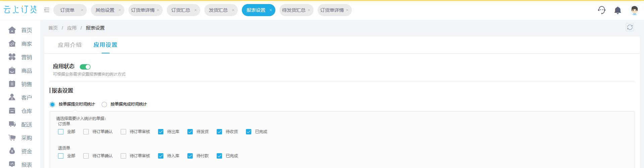Check 待订单确认 under 退货单
Image resolution: width=644 pixels, height=168 pixels.
[86, 156]
